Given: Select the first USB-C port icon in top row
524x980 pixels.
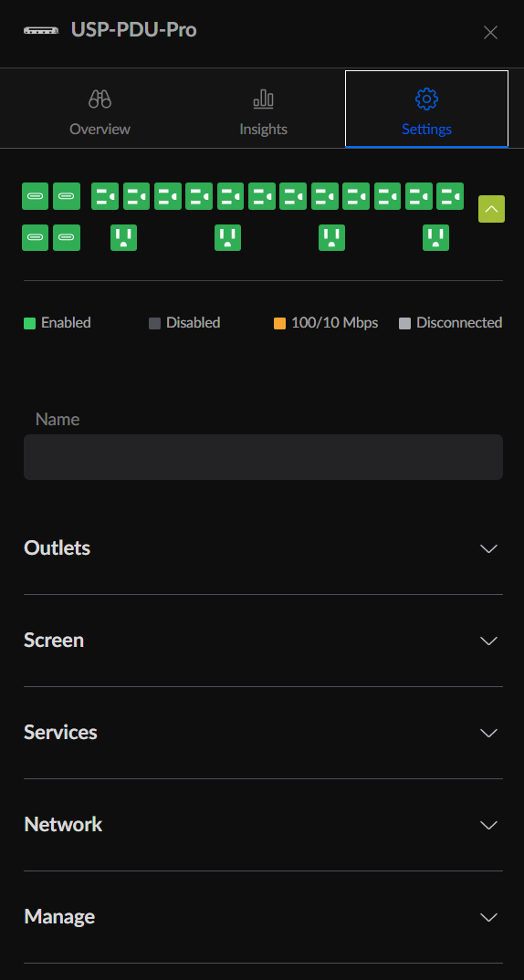Looking at the screenshot, I should pos(35,195).
